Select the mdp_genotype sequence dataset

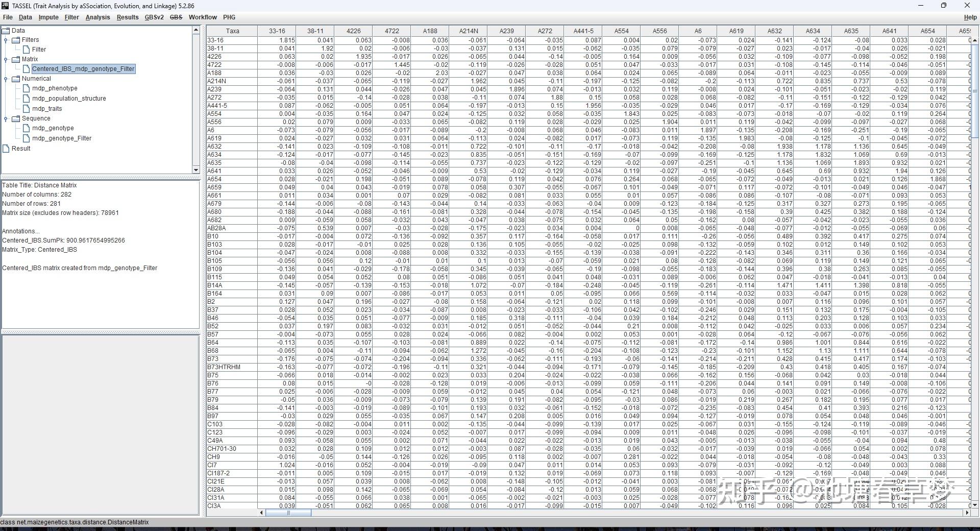click(x=53, y=128)
